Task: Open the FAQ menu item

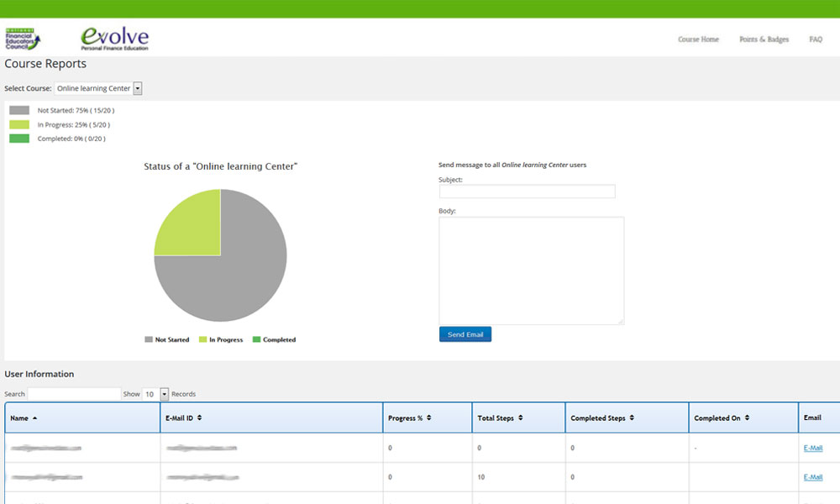Action: (816, 39)
